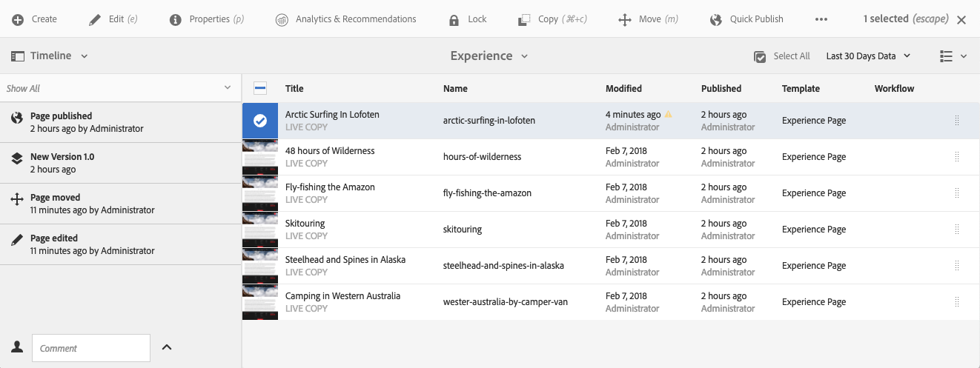This screenshot has width=980, height=368.
Task: Click the Copy page icon
Action: point(525,19)
